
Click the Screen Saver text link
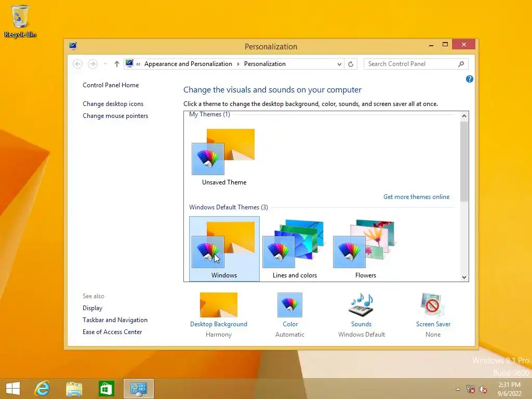point(433,324)
